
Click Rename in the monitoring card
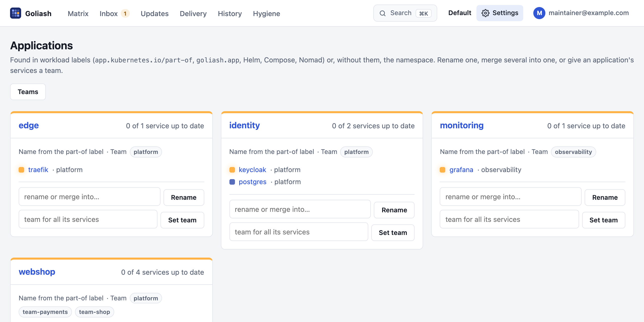coord(605,197)
